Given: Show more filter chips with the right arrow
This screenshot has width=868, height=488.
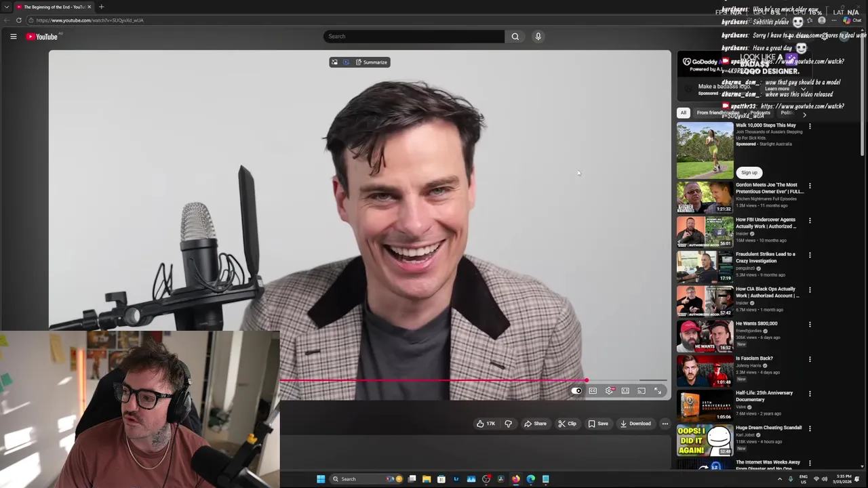Looking at the screenshot, I should pos(804,115).
